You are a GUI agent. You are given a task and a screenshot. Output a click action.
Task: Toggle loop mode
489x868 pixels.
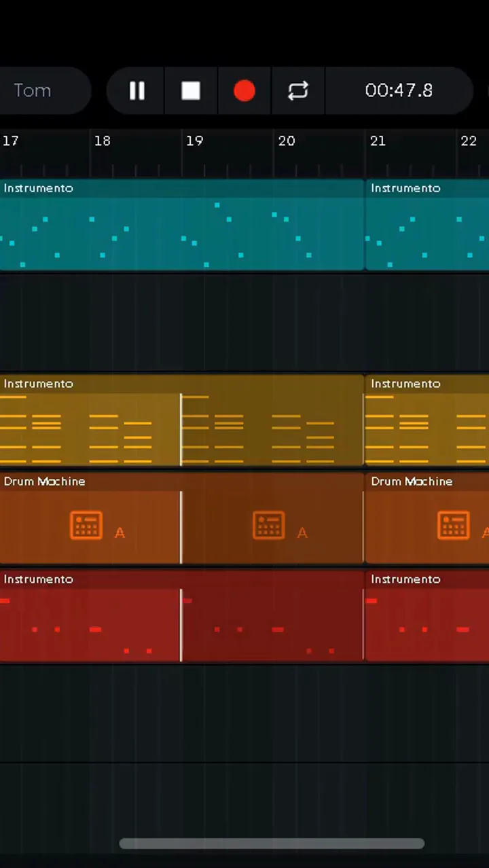coord(298,90)
